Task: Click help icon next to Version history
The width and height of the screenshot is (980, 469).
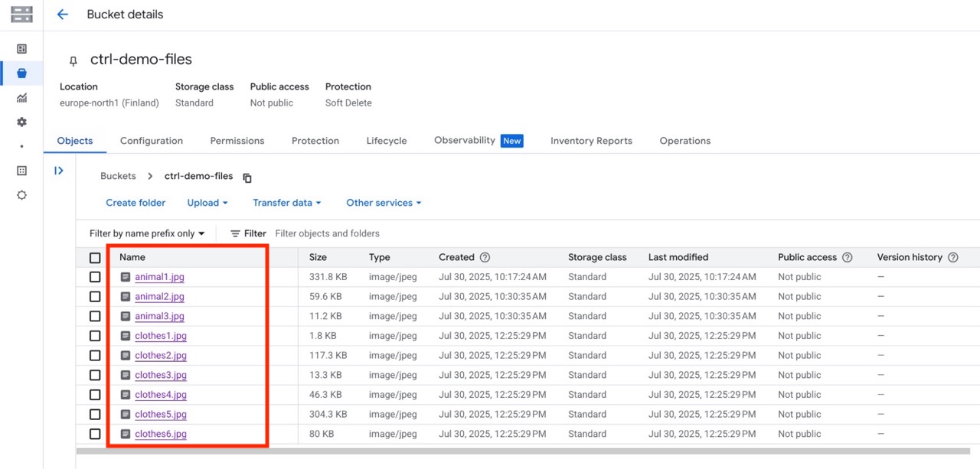Action: click(952, 258)
